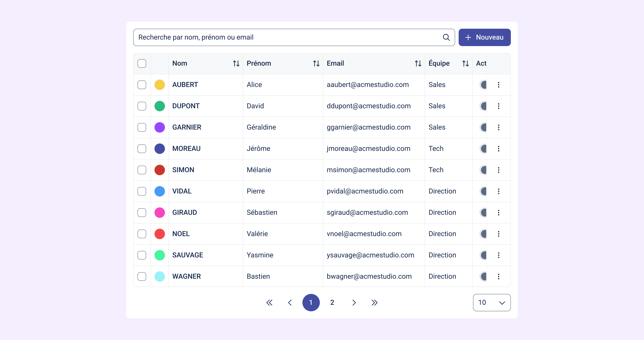Select the DUPONT row checkbox
Image resolution: width=644 pixels, height=340 pixels.
(142, 106)
